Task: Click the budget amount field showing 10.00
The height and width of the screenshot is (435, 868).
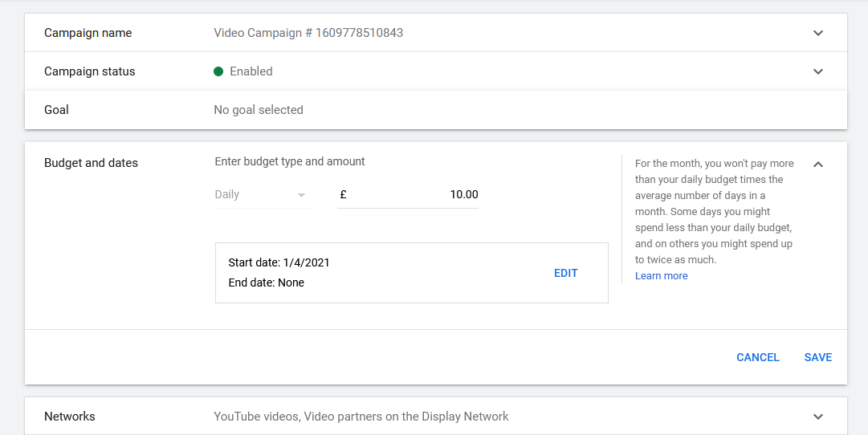Action: click(x=407, y=195)
